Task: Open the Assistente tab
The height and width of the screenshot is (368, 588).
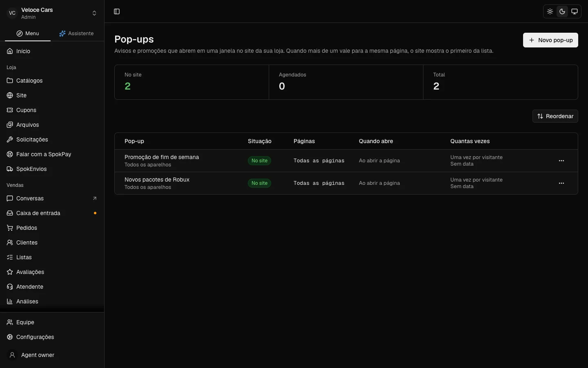Action: [76, 34]
